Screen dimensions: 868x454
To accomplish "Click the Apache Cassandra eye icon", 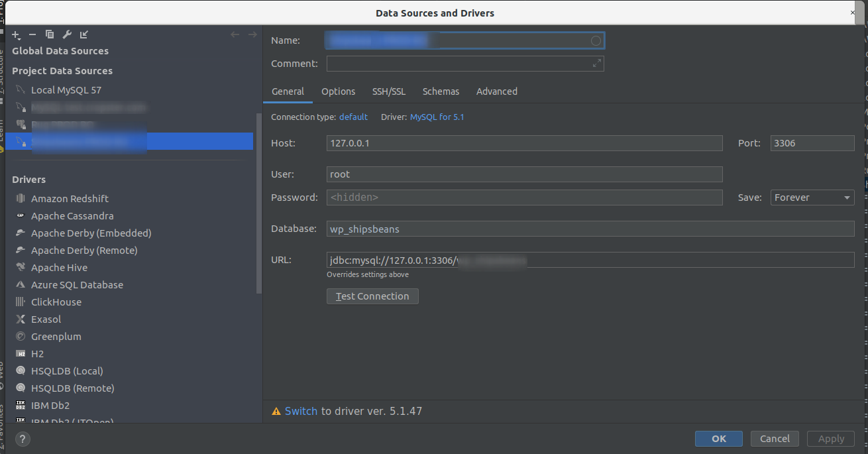I will (x=21, y=215).
